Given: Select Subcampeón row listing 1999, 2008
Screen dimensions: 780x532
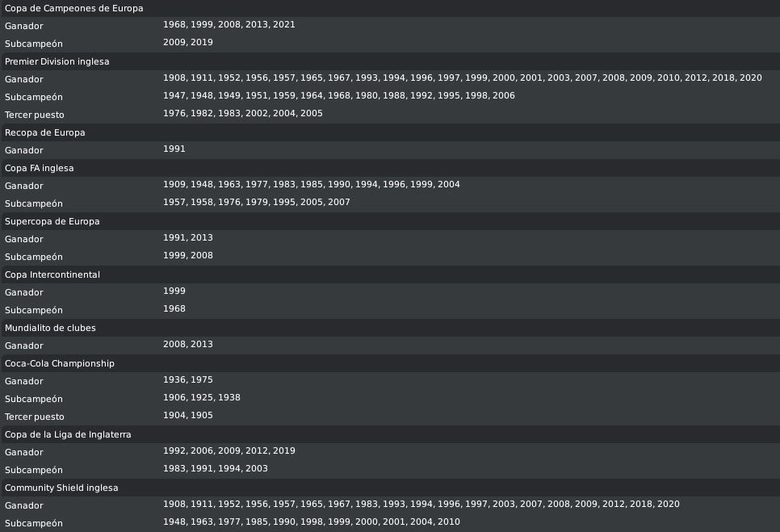Looking at the screenshot, I should pyautogui.click(x=187, y=256).
